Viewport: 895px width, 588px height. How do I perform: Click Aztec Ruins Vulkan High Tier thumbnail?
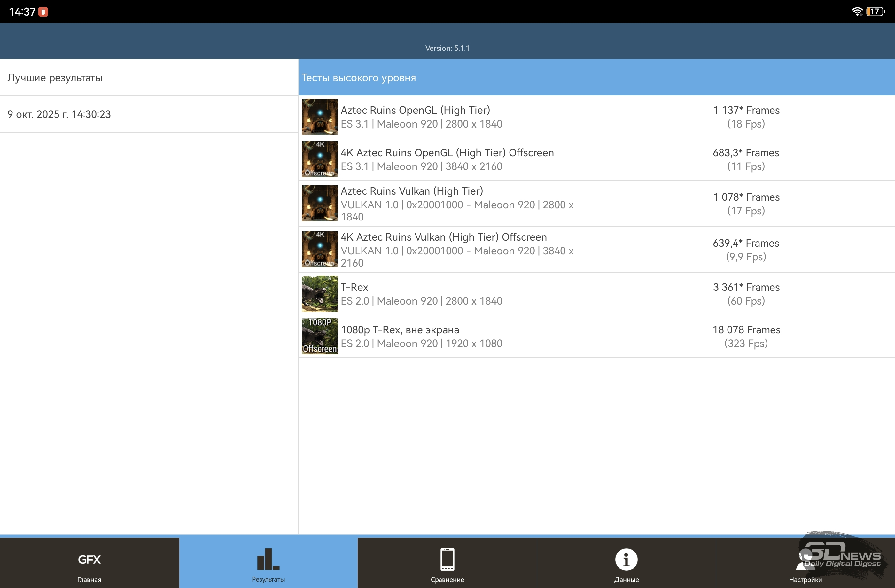[320, 203]
